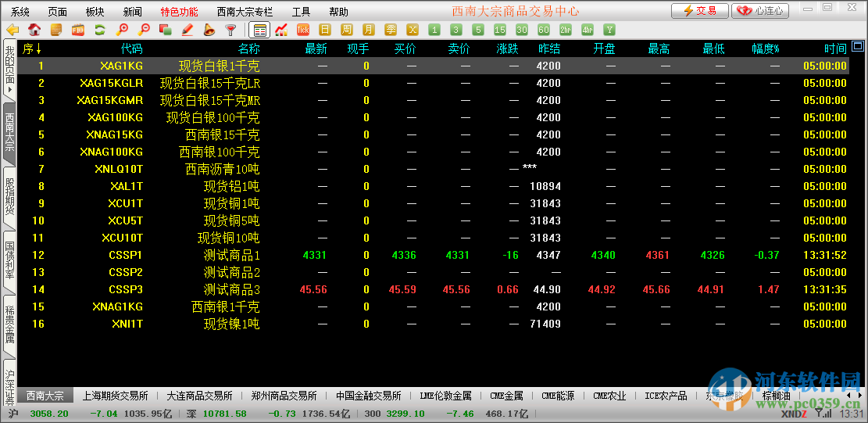Click the yellow X period icon
The image size is (868, 423).
[413, 30]
